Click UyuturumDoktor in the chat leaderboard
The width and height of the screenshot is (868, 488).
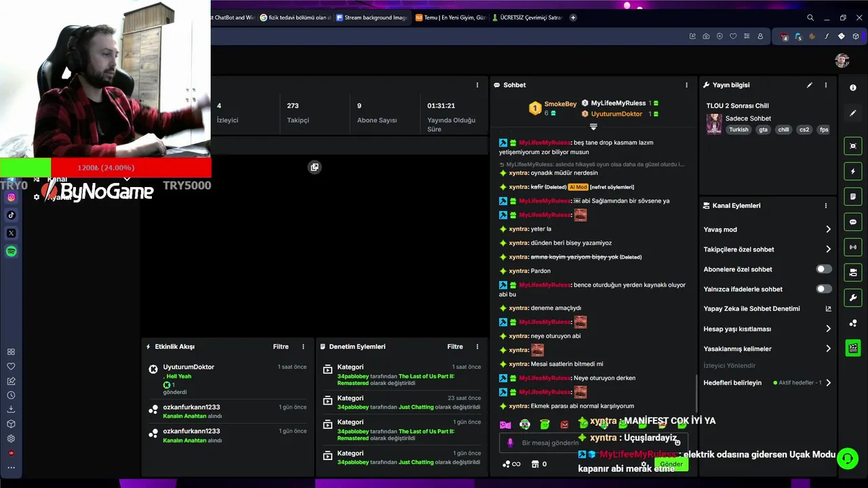point(616,114)
